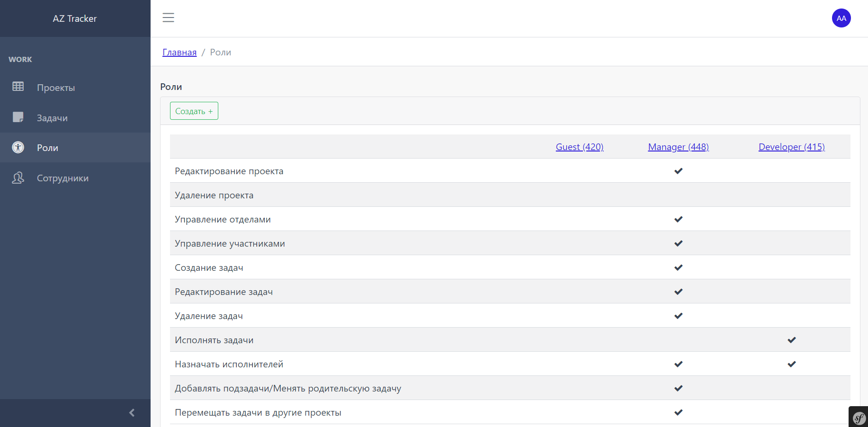Click the AA user avatar
This screenshot has height=427, width=868.
(x=841, y=18)
